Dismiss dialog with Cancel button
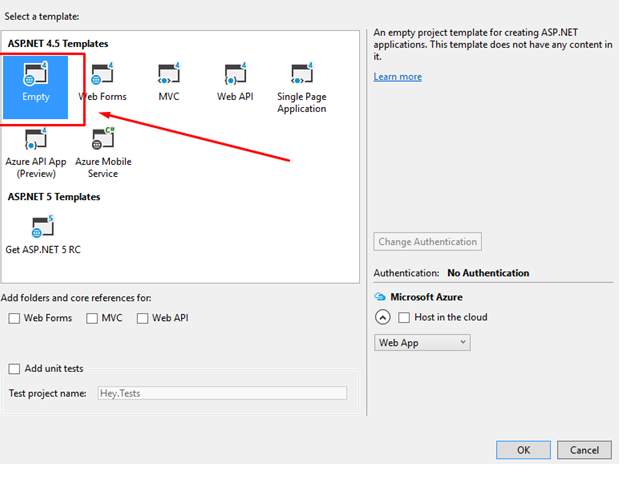This screenshot has width=628, height=489. tap(584, 450)
